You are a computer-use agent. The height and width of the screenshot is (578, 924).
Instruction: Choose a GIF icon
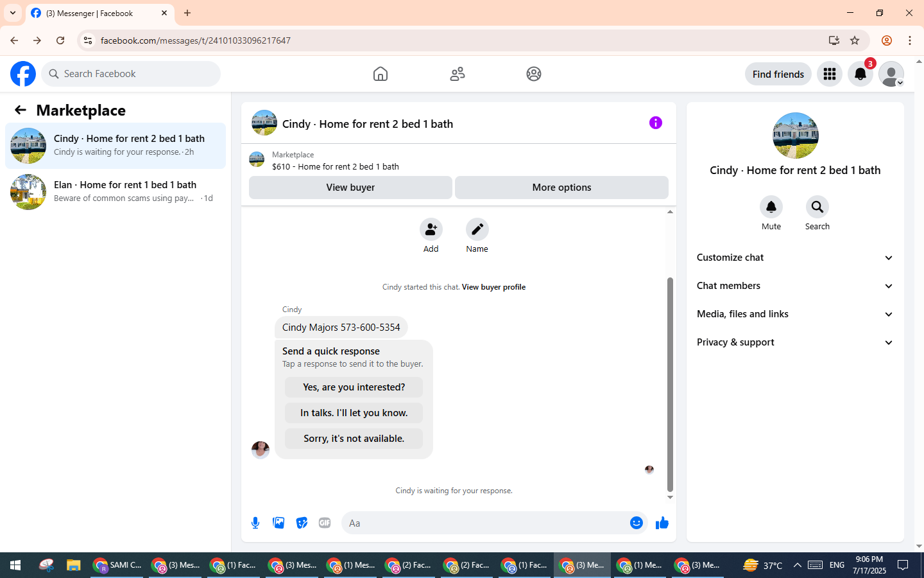pyautogui.click(x=325, y=523)
